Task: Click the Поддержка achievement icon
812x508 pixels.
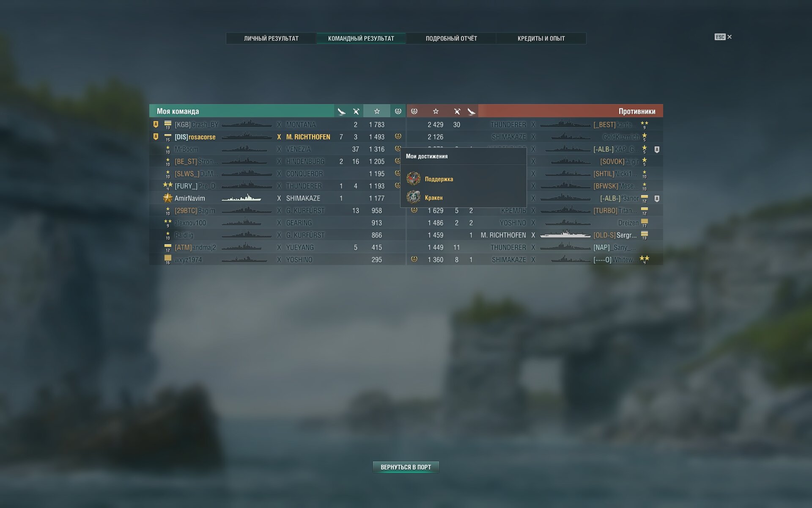Action: pyautogui.click(x=414, y=179)
